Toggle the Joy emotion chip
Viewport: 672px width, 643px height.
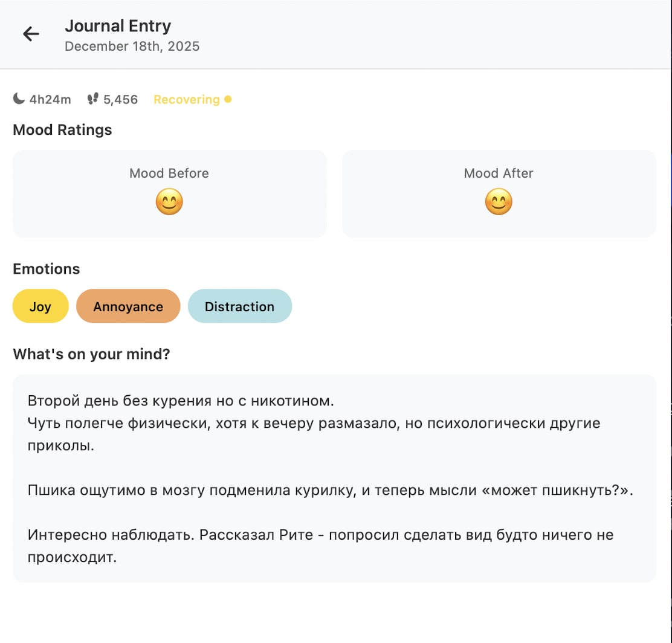pos(40,306)
